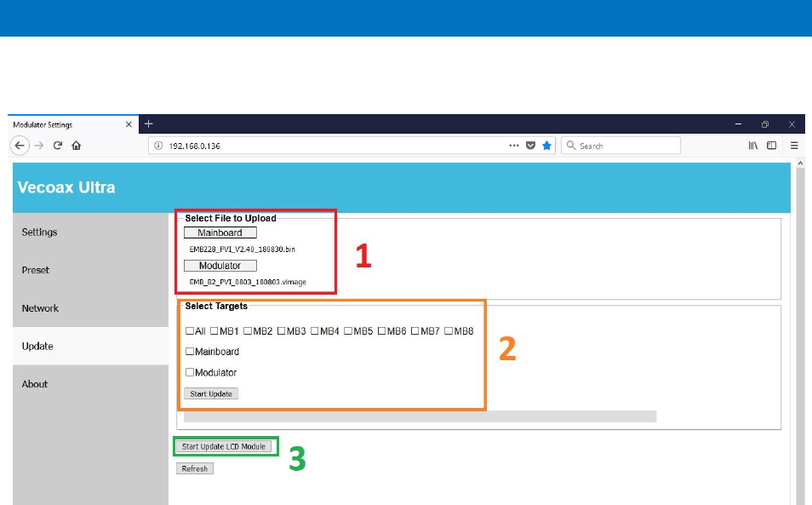Check the All targets checkbox
This screenshot has height=505, width=812.
(x=190, y=331)
